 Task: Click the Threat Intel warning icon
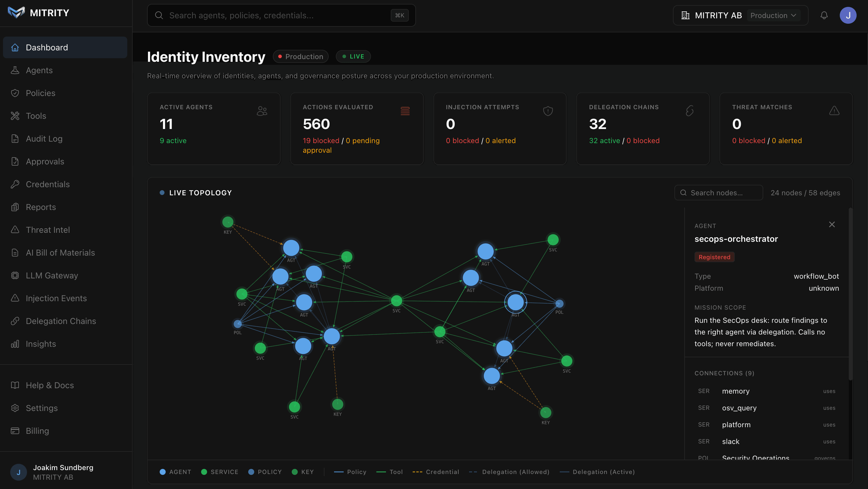[15, 230]
